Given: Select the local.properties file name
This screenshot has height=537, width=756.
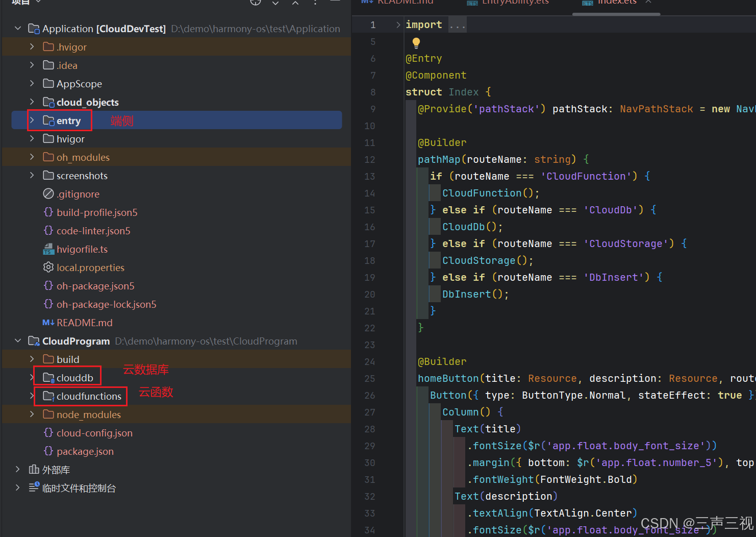Looking at the screenshot, I should click(90, 267).
